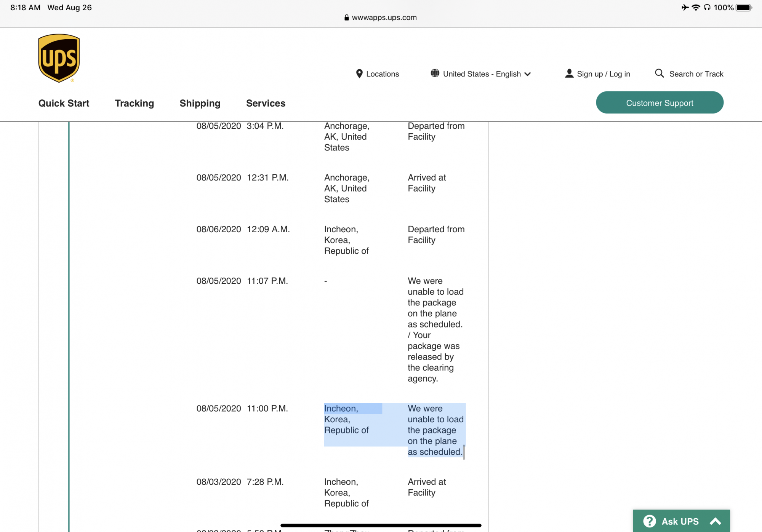Click the UPS shield logo
Image resolution: width=762 pixels, height=532 pixels.
(x=59, y=58)
